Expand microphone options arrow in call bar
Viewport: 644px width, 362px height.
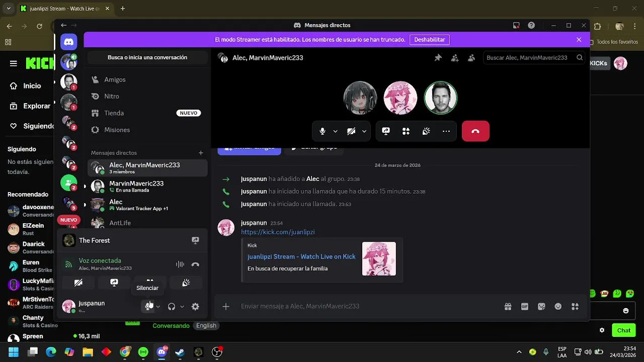click(335, 131)
